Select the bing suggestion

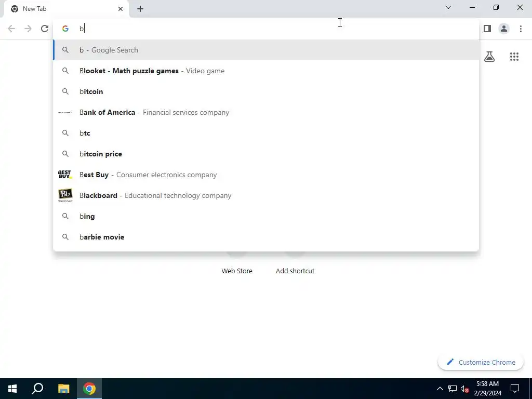[266, 216]
